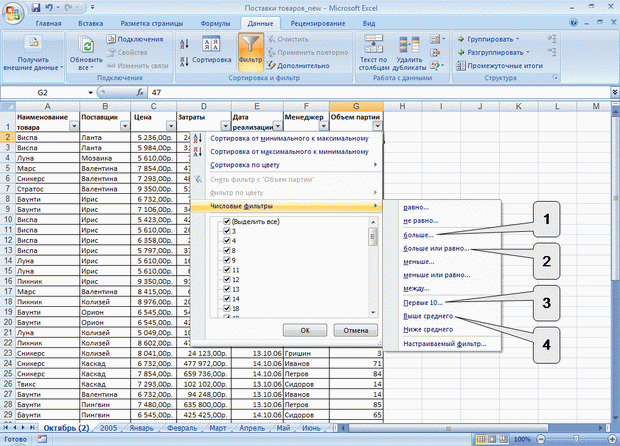Open the Excel help question mark icon
This screenshot has height=446, width=620.
tap(574, 23)
